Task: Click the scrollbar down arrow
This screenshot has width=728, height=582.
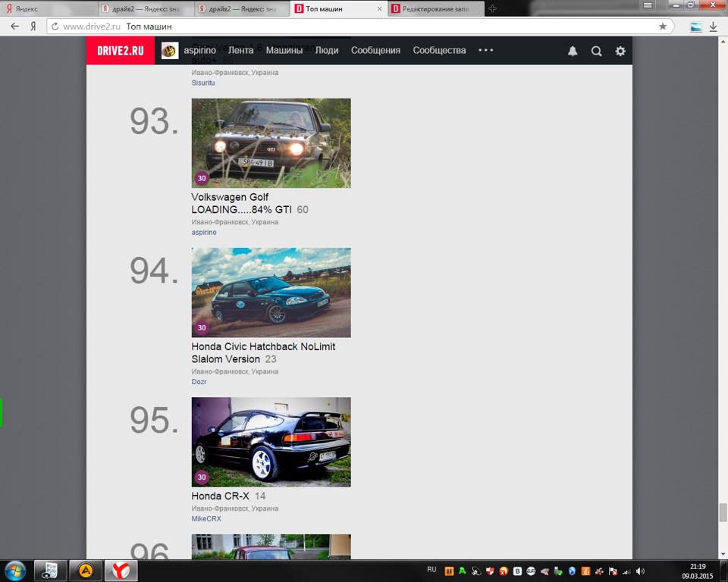Action: pyautogui.click(x=723, y=554)
